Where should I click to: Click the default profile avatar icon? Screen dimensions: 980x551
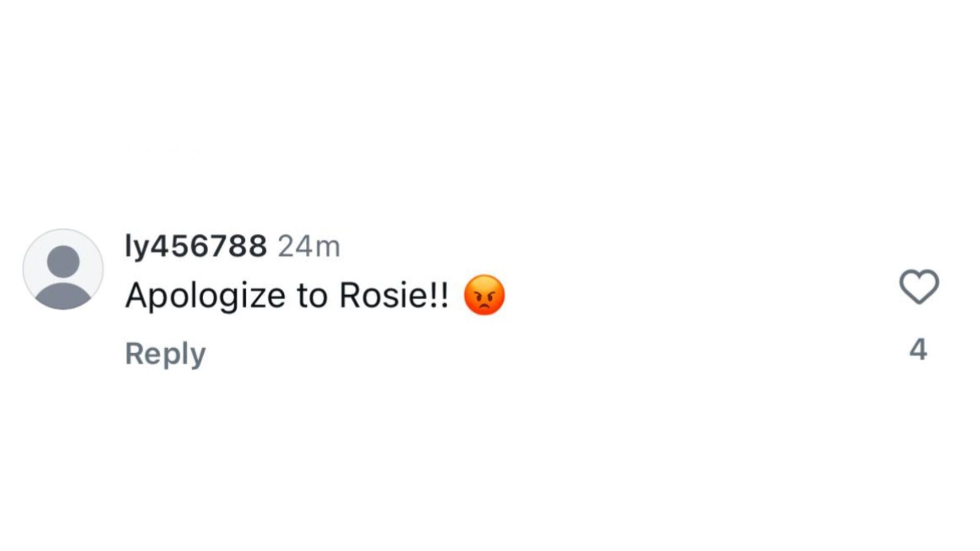[x=63, y=269]
